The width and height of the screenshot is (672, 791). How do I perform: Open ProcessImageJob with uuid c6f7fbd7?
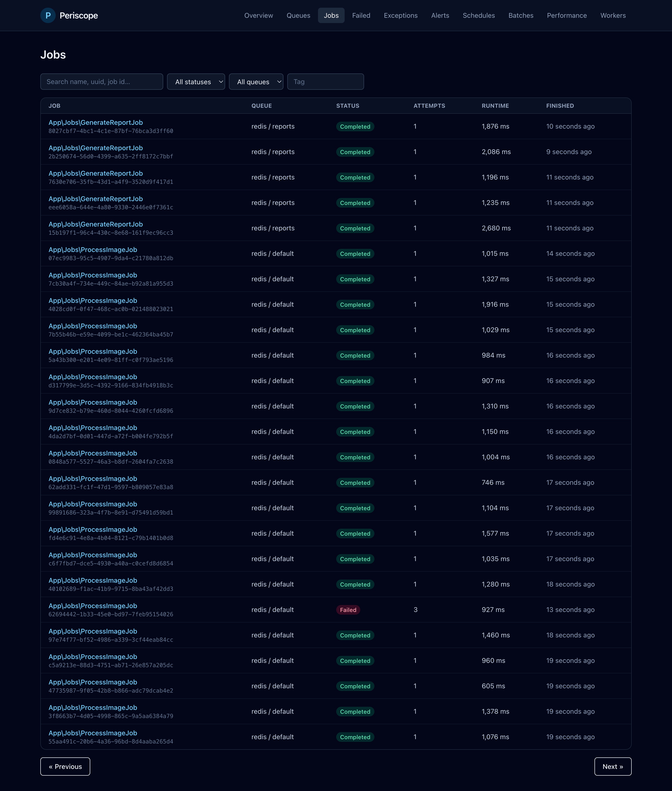coord(93,555)
